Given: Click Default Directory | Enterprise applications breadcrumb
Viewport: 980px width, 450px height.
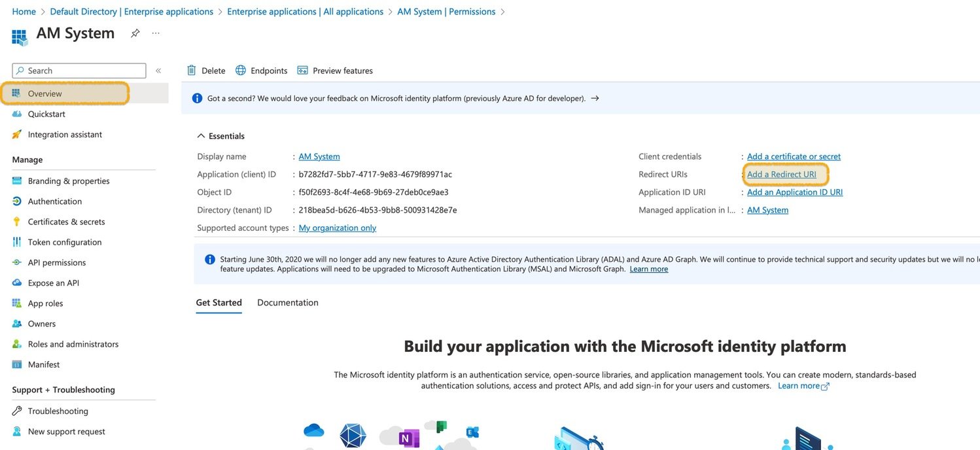Looking at the screenshot, I should 131,12.
